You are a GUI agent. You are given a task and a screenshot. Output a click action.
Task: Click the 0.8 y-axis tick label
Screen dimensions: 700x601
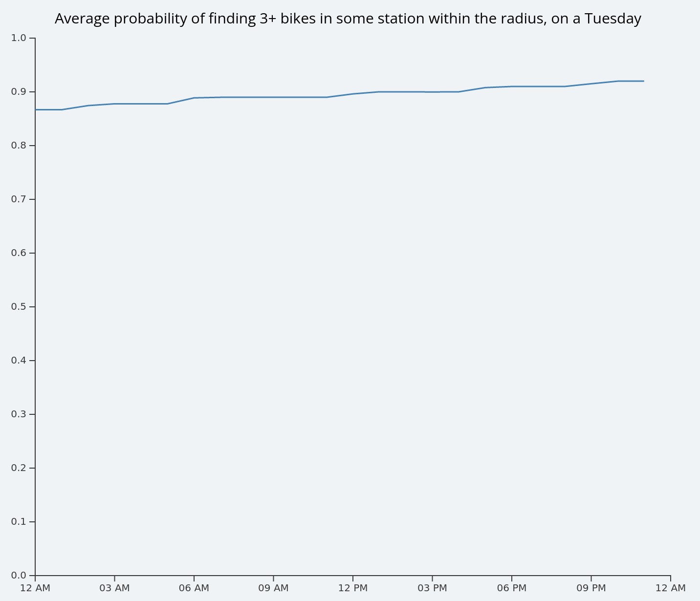18,145
